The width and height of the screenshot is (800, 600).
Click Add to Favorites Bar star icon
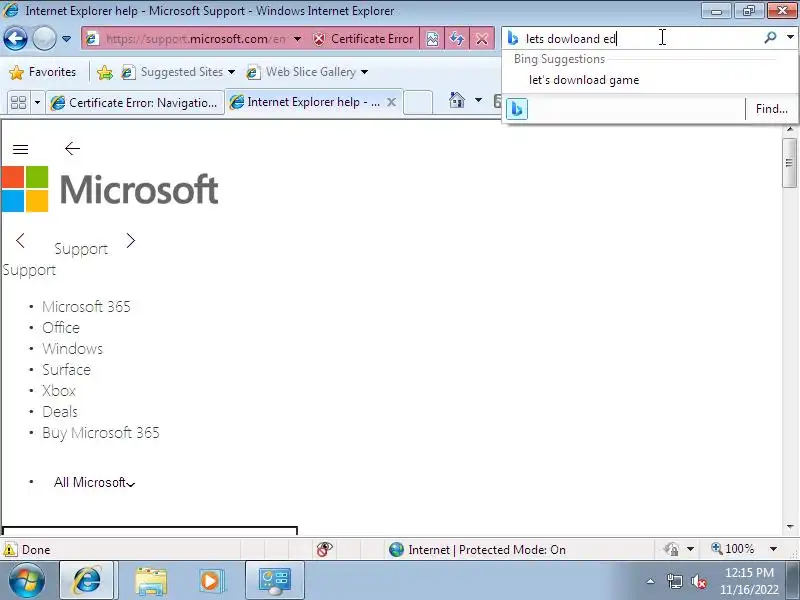pyautogui.click(x=105, y=72)
